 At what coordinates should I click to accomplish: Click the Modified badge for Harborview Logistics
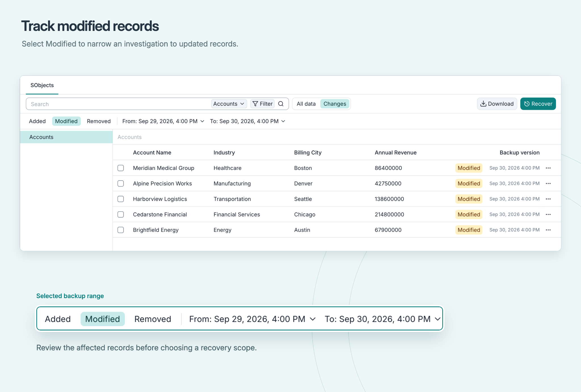click(469, 199)
